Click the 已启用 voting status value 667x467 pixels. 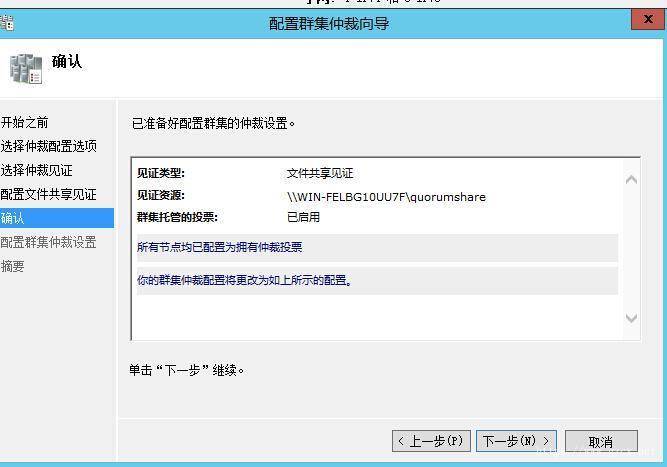click(x=303, y=217)
